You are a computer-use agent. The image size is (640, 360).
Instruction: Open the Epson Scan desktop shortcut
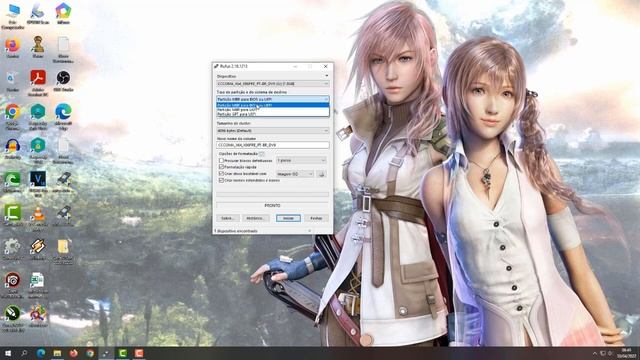[x=38, y=14]
